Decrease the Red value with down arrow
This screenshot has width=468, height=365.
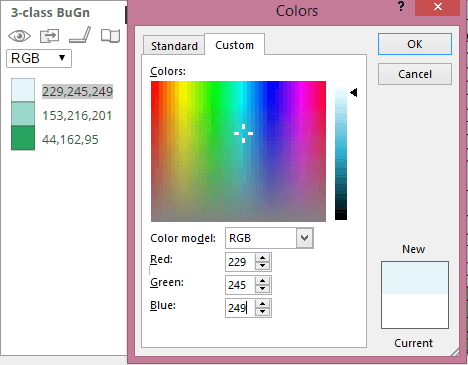tap(263, 266)
